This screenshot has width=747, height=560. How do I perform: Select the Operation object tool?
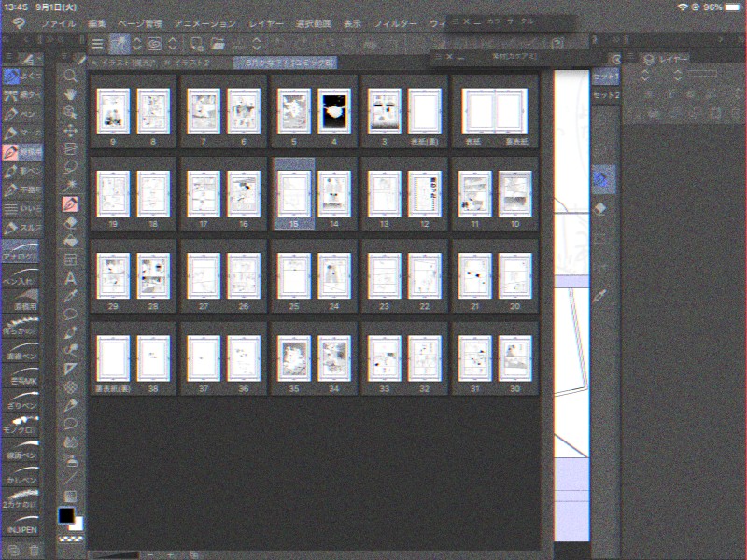pos(70,113)
